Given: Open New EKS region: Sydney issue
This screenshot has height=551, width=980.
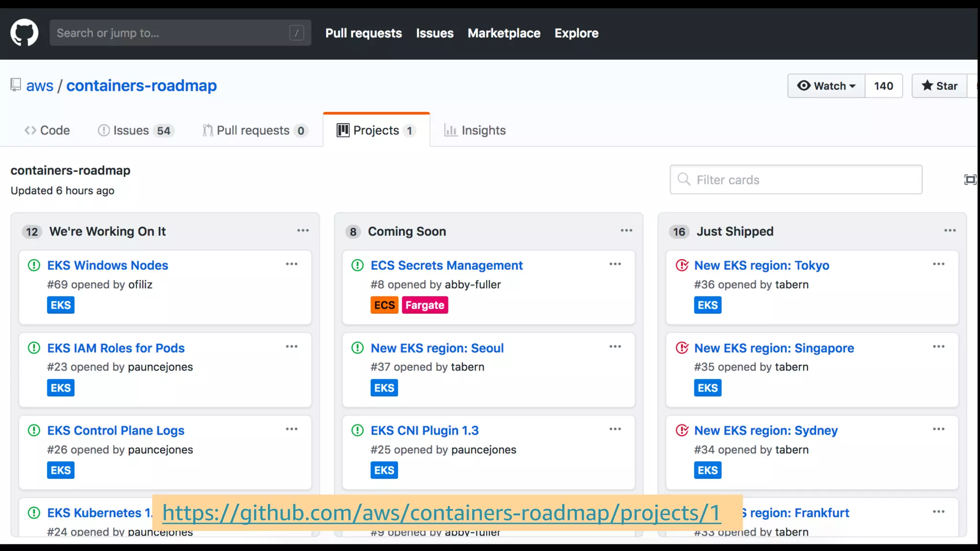Looking at the screenshot, I should pos(766,430).
